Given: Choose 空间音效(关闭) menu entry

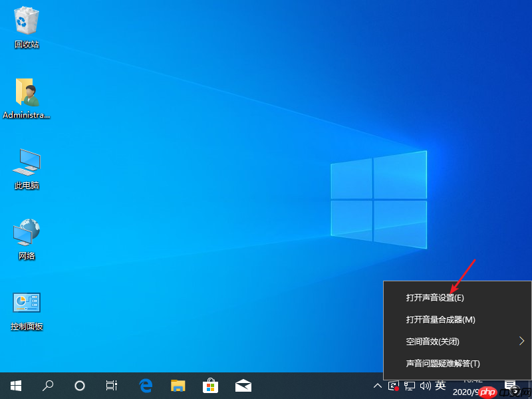Looking at the screenshot, I should 458,341.
